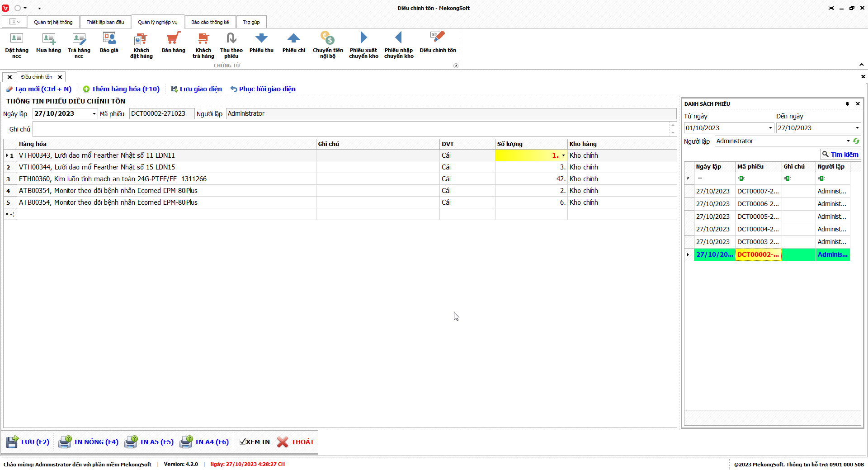Screen dimensions: 868x470
Task: Open the Từ ngày date picker
Action: (x=770, y=128)
